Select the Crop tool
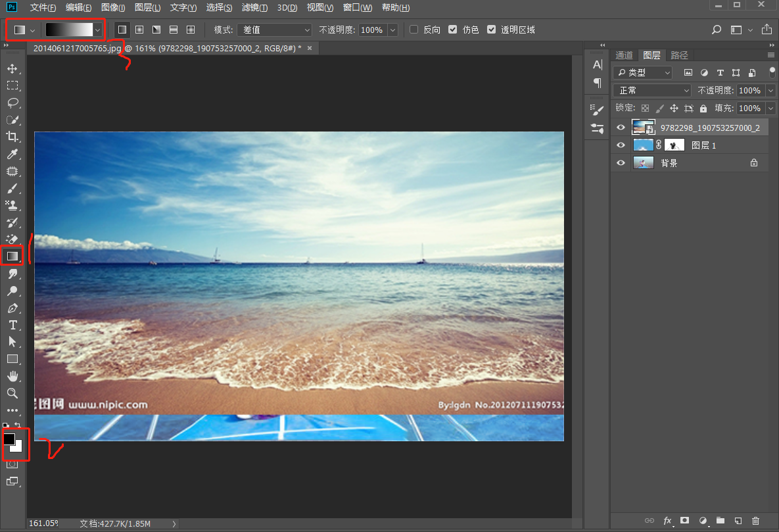This screenshot has width=779, height=532. point(12,137)
